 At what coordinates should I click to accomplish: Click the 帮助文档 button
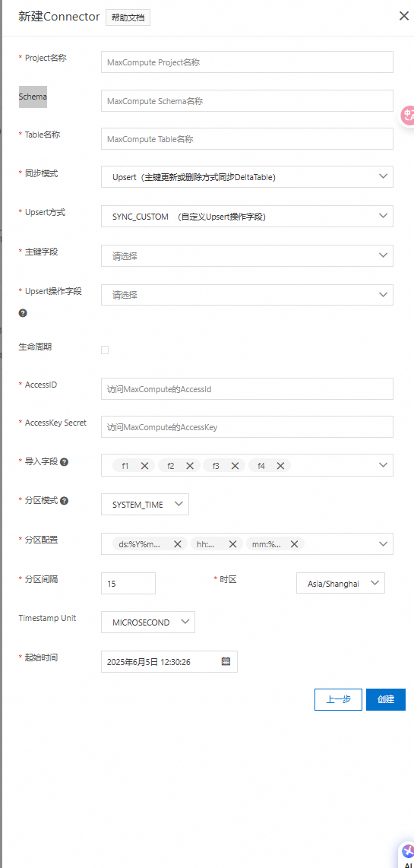pyautogui.click(x=128, y=17)
